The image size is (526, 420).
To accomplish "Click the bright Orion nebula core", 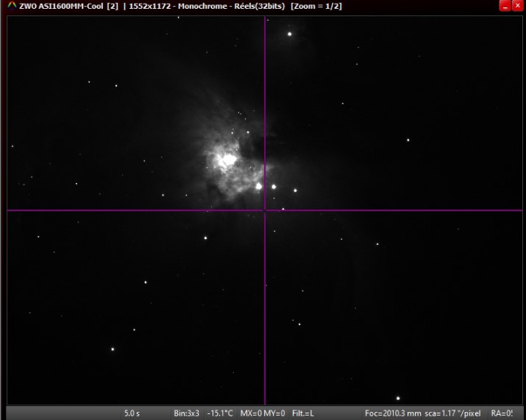I will pyautogui.click(x=227, y=159).
